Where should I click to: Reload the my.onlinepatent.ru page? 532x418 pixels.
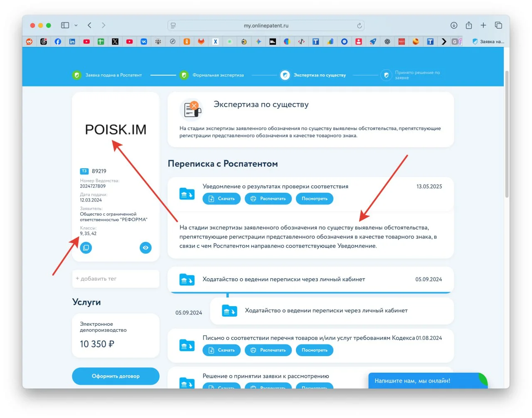pyautogui.click(x=360, y=26)
